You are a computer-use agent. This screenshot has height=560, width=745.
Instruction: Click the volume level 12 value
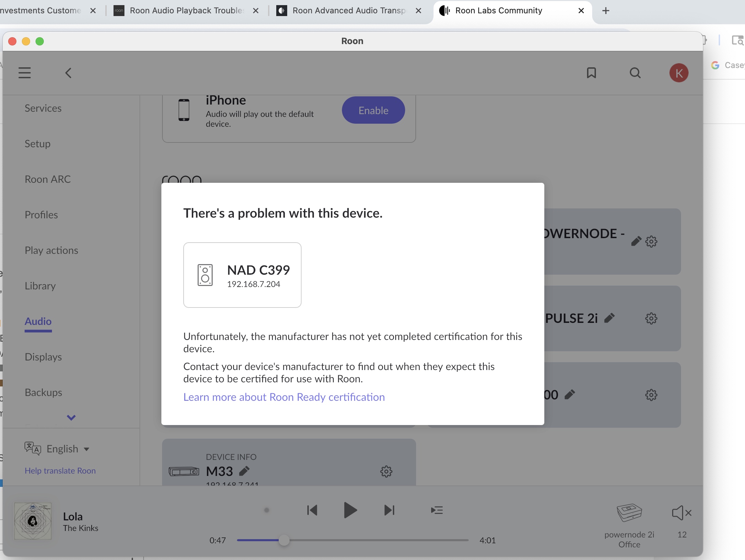pos(682,535)
